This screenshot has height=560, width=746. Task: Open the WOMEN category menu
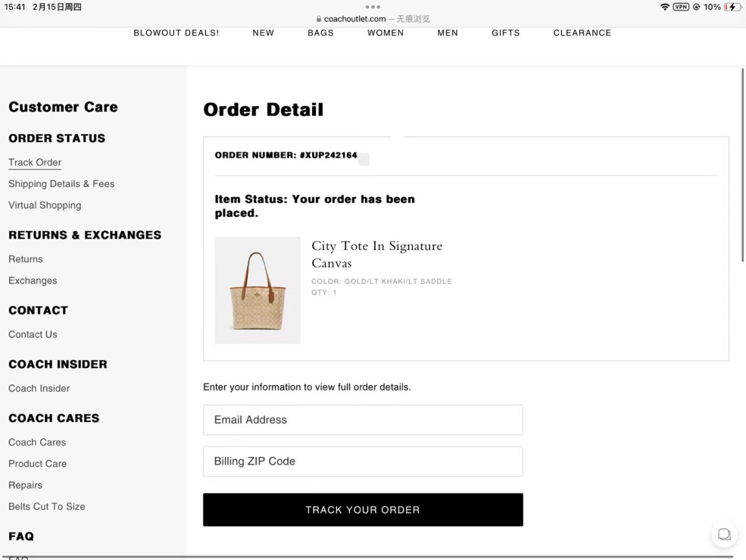coord(385,33)
